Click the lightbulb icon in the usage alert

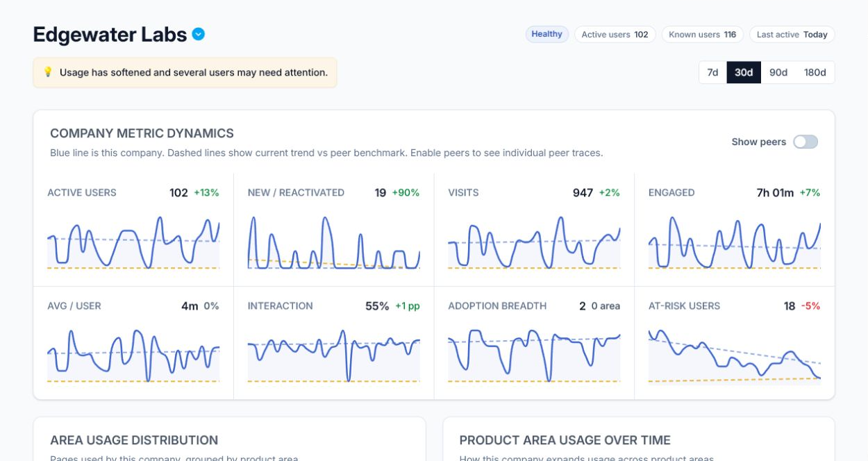tap(48, 72)
